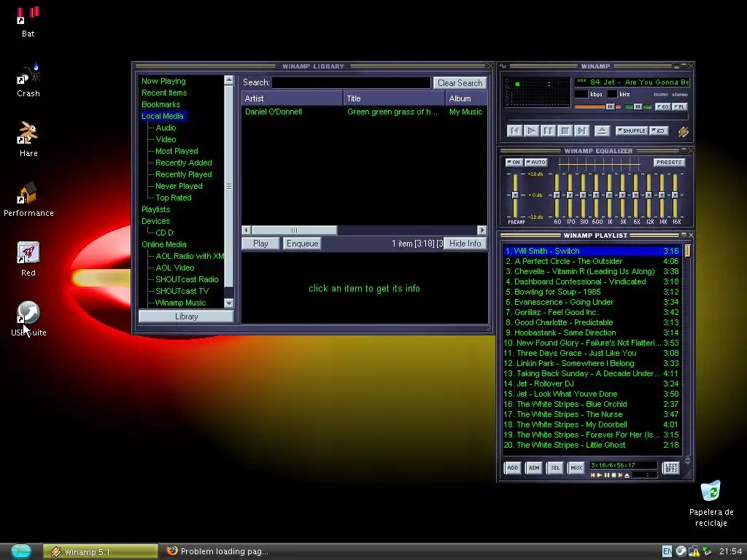Toggle the equalizer AUTO button
The image size is (747, 560).
click(536, 163)
